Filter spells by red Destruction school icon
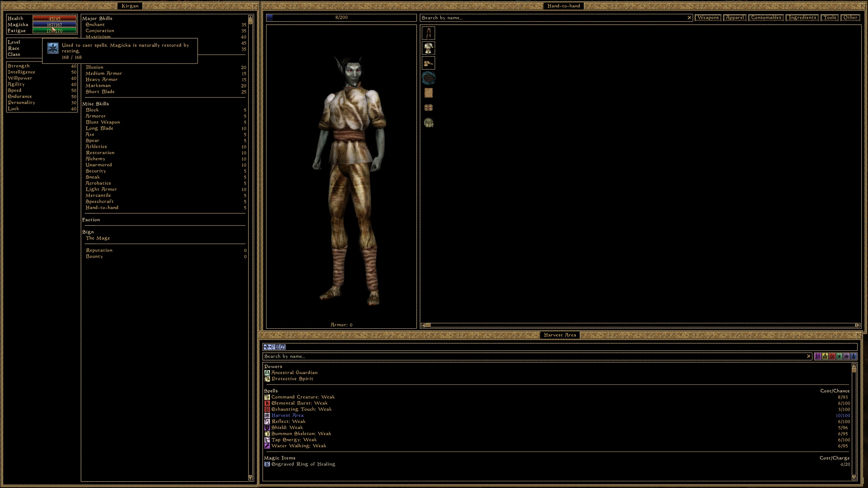The height and width of the screenshot is (488, 868). 832,356
